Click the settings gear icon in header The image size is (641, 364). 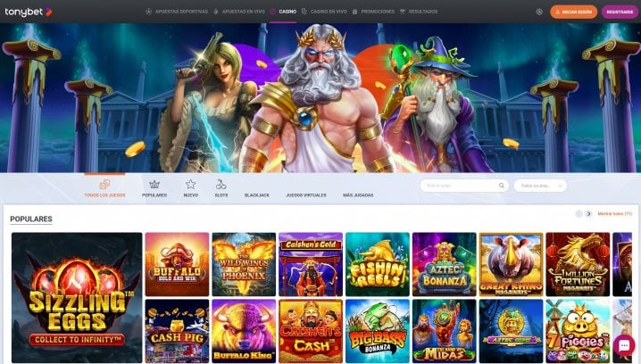[539, 12]
